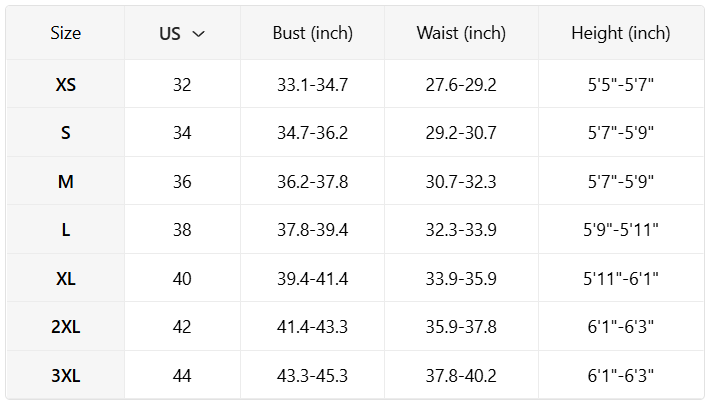Click bust value 41.4-43.3
Image resolution: width=711 pixels, height=405 pixels.
[x=312, y=327]
